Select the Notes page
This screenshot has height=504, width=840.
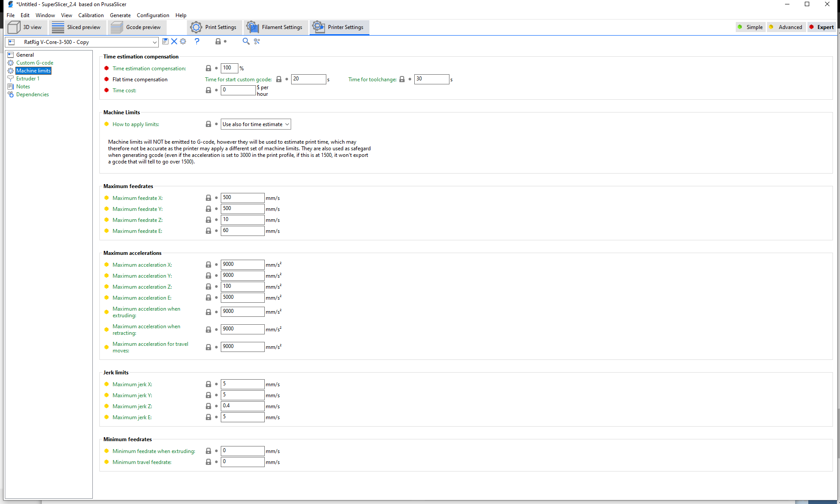coord(23,87)
